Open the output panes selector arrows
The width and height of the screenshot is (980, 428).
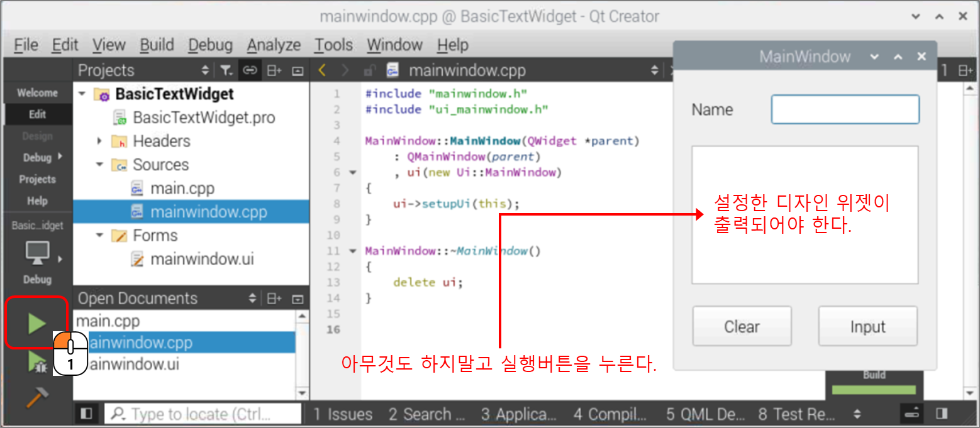point(857,414)
